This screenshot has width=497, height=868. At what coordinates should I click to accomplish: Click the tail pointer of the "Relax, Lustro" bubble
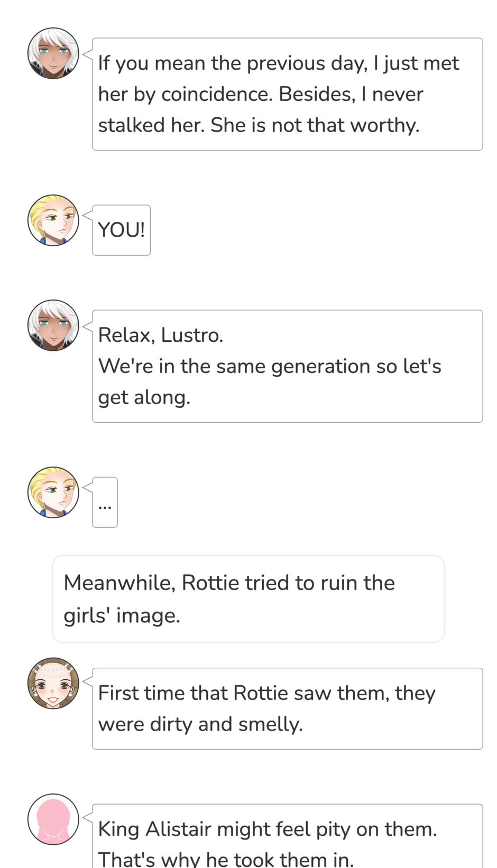point(88,320)
